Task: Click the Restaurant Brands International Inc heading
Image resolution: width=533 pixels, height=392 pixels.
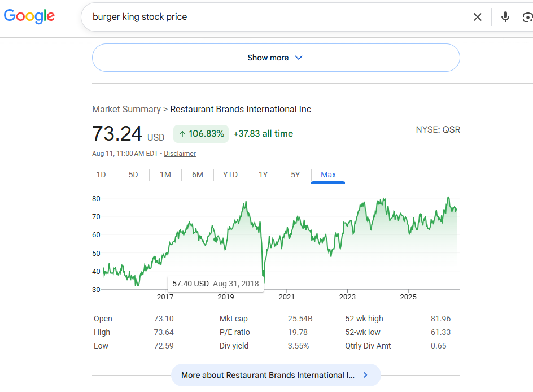Action: pos(241,109)
